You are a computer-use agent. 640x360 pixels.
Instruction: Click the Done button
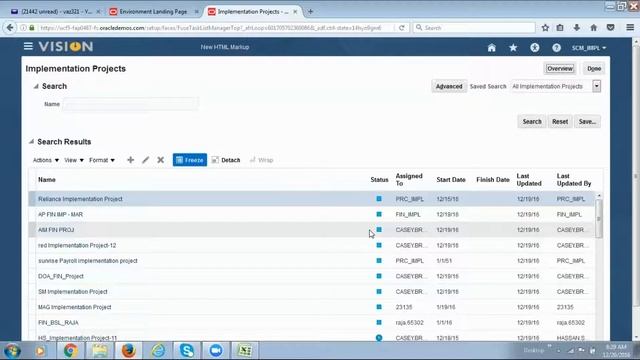594,69
